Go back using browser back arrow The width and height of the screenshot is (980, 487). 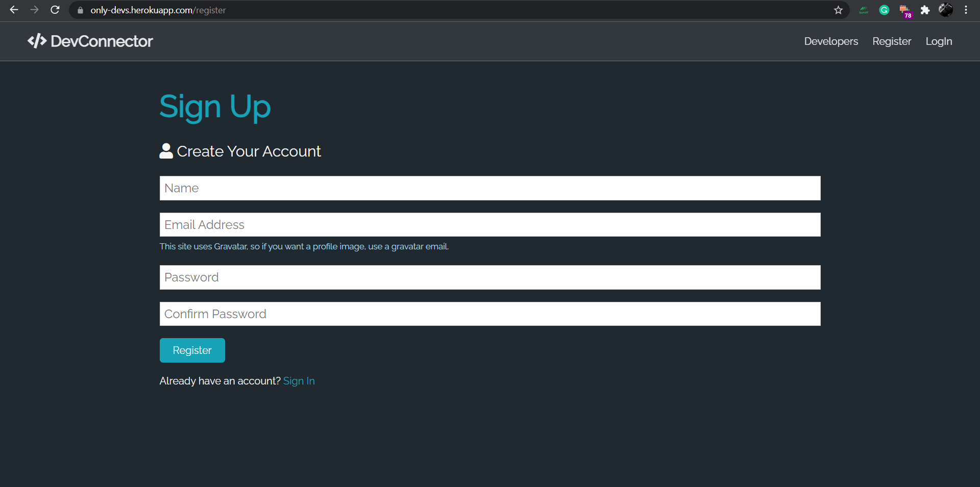14,10
